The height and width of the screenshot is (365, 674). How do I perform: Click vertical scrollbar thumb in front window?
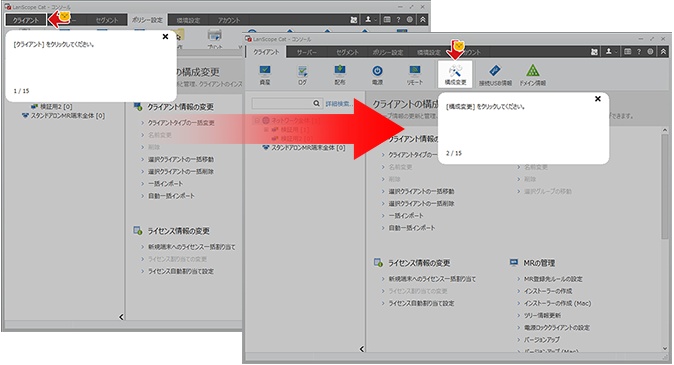coord(665,186)
